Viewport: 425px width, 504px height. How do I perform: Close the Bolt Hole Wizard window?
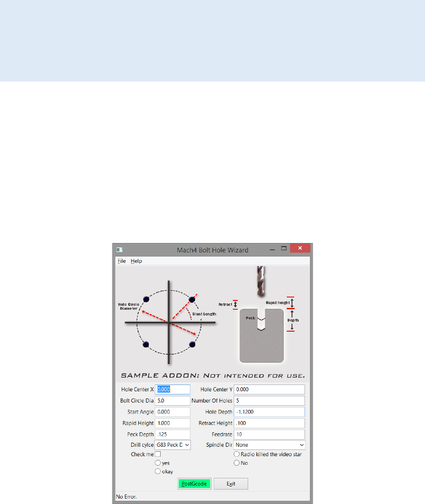[300, 248]
